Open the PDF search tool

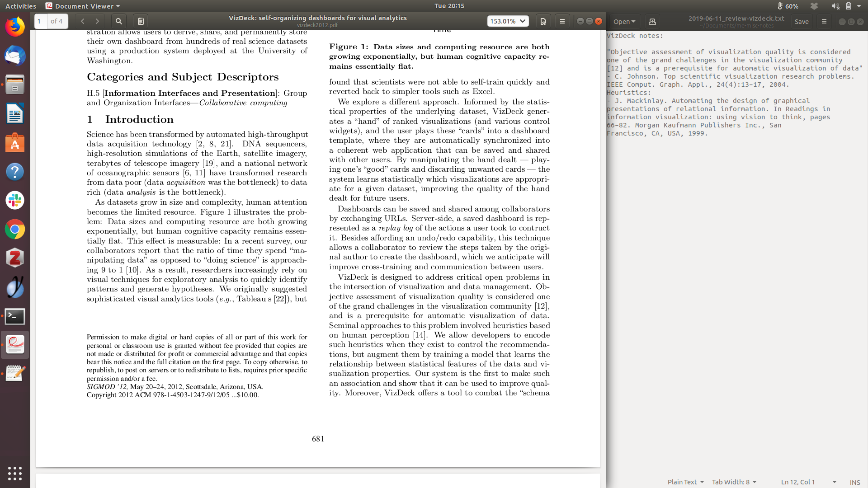118,21
